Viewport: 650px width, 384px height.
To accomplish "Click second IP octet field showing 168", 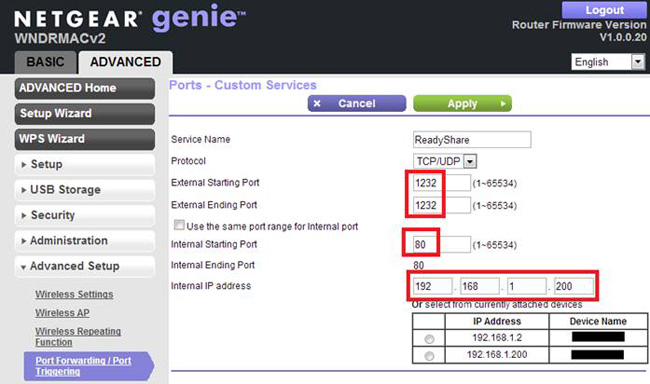I will 480,286.
